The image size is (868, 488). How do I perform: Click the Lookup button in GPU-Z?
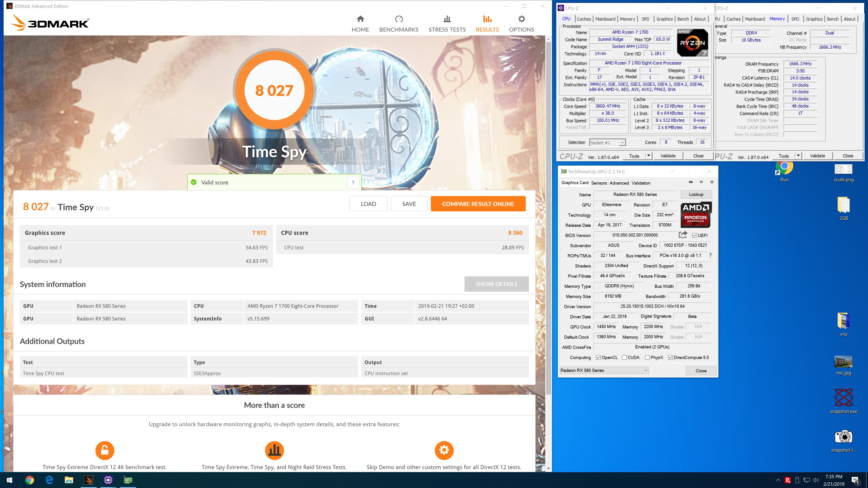(x=696, y=194)
